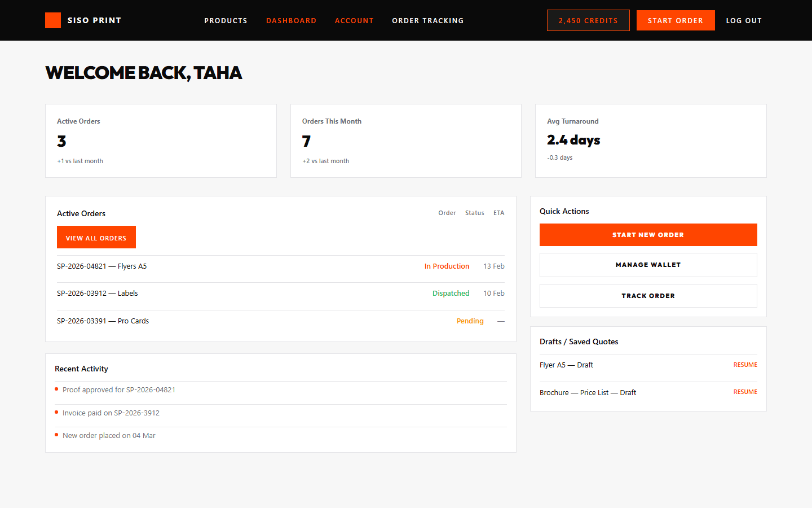
Task: Click Track Order in Quick Actions
Action: 648,295
